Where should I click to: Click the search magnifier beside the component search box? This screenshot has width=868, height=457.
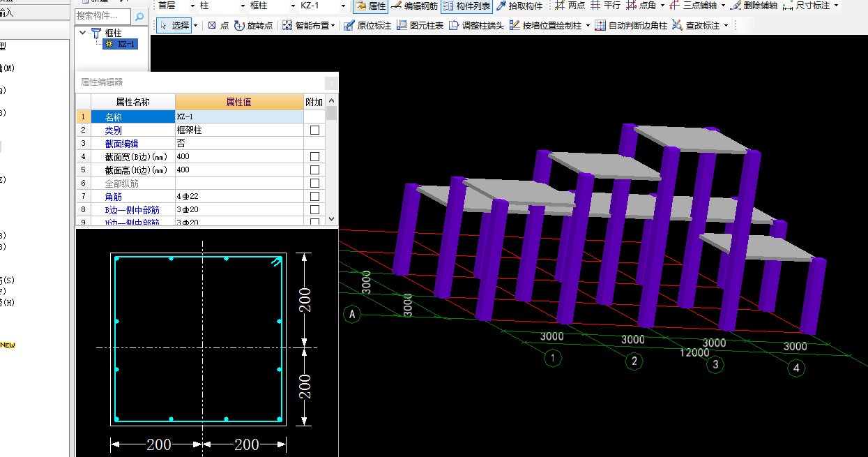139,17
